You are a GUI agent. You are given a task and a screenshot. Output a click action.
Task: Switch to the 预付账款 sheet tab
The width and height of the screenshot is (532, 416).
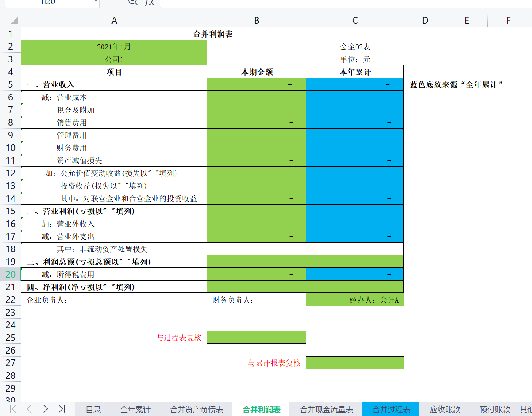click(494, 408)
